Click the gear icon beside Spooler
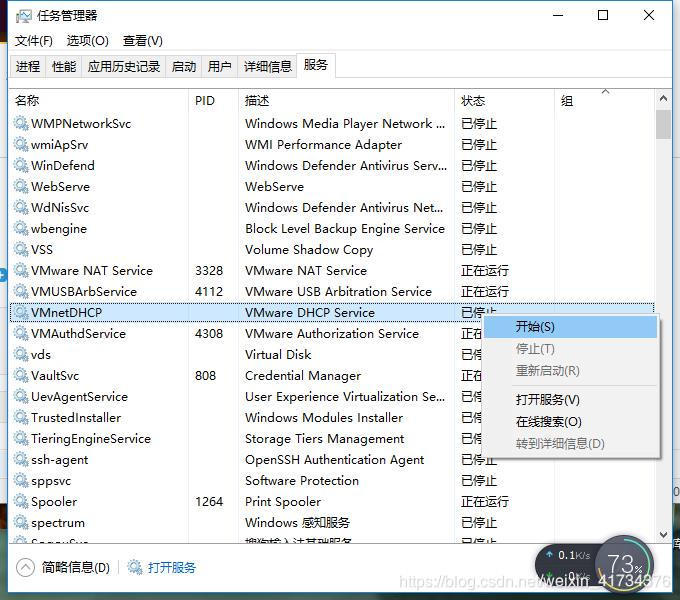 point(21,502)
